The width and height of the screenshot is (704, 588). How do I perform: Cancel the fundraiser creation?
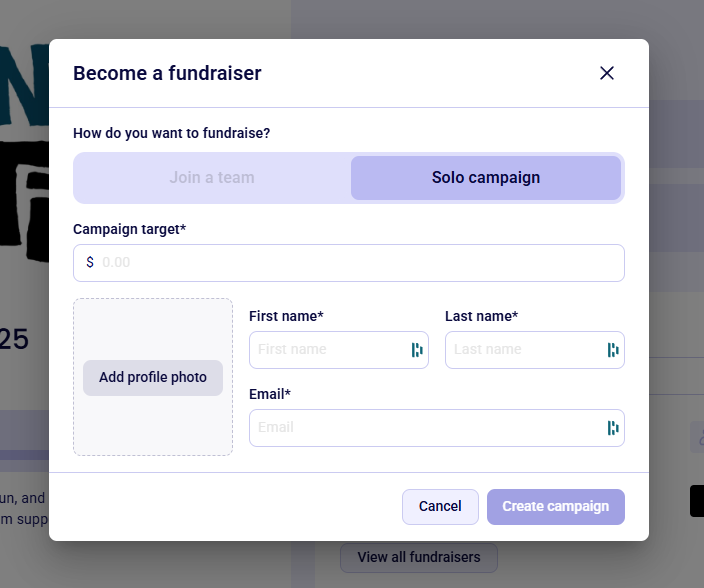[x=440, y=507]
